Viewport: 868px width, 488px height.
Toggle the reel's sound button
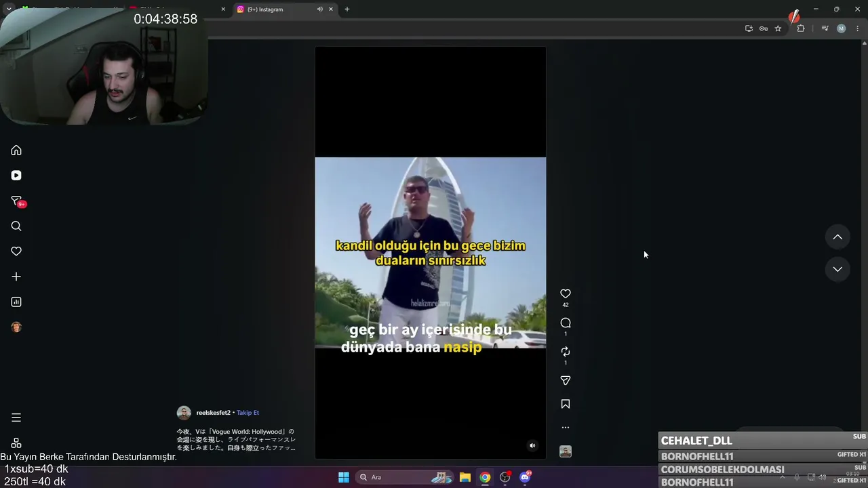[532, 445]
